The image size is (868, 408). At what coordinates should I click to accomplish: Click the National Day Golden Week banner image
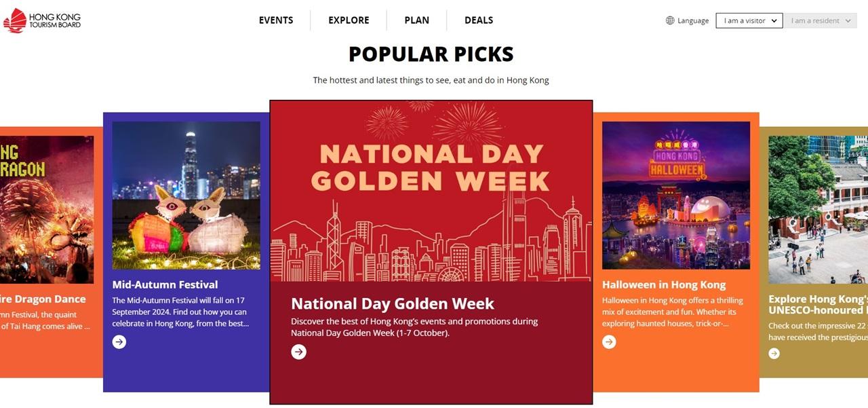pyautogui.click(x=431, y=191)
